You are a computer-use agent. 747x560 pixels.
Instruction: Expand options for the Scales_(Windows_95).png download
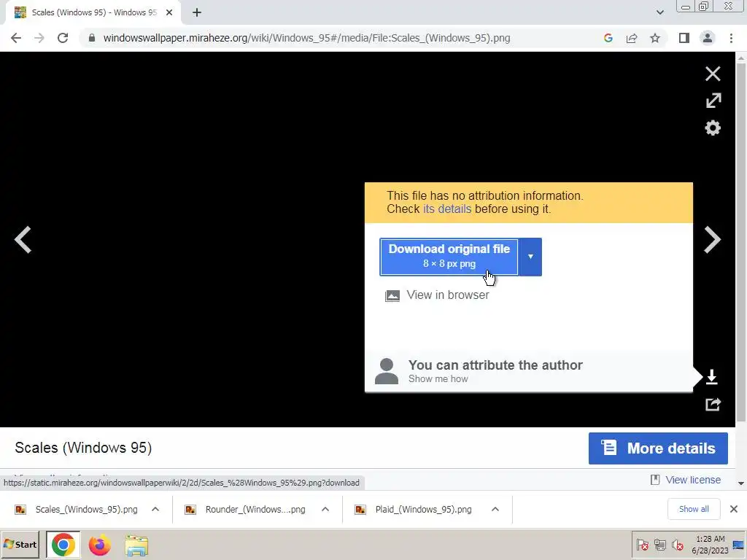pyautogui.click(x=155, y=510)
